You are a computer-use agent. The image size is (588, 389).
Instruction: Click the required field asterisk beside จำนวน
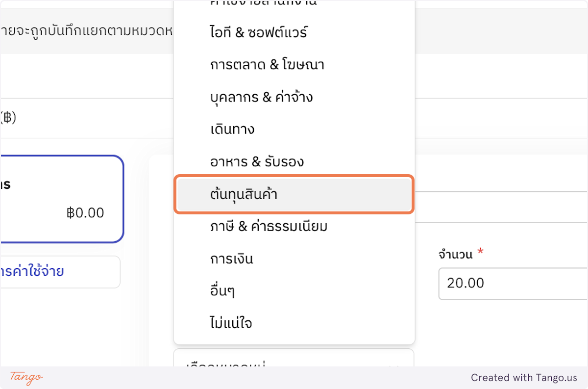pos(480,251)
